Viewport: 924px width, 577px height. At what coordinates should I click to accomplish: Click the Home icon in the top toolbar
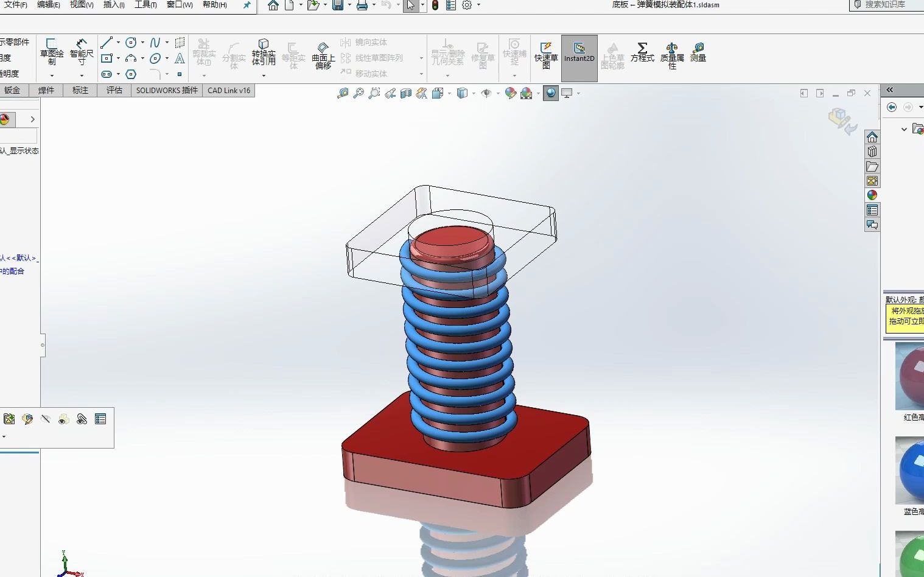pyautogui.click(x=273, y=5)
